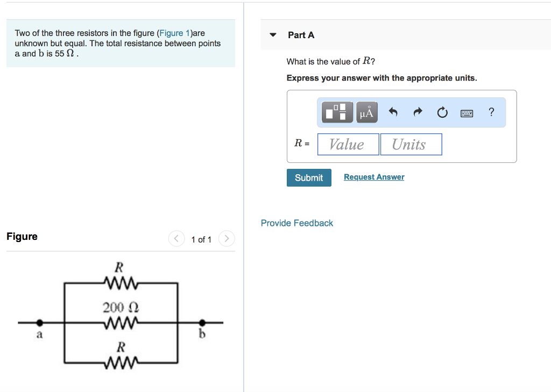Click the question mark help icon

point(491,112)
